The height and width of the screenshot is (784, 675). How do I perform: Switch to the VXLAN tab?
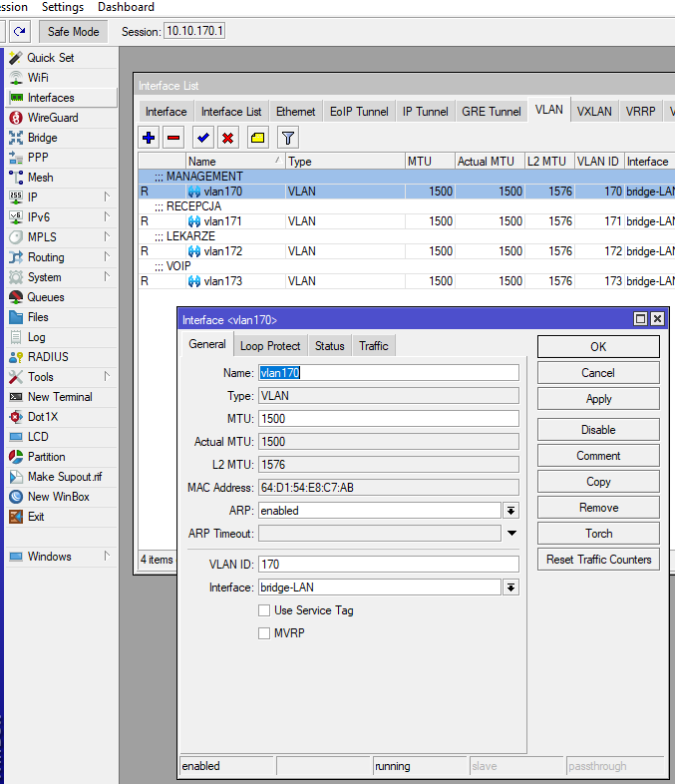pos(594,111)
